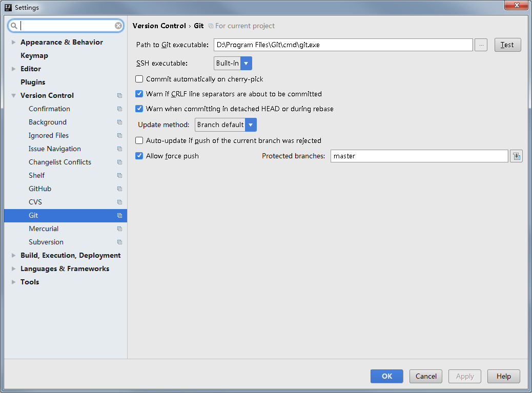Cancel the Settings dialog
This screenshot has width=532, height=393.
[426, 377]
